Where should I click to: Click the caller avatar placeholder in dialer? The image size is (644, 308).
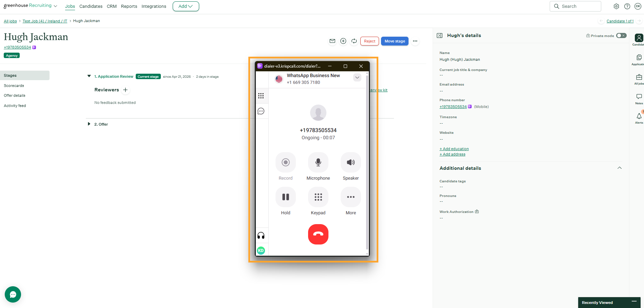tap(318, 113)
